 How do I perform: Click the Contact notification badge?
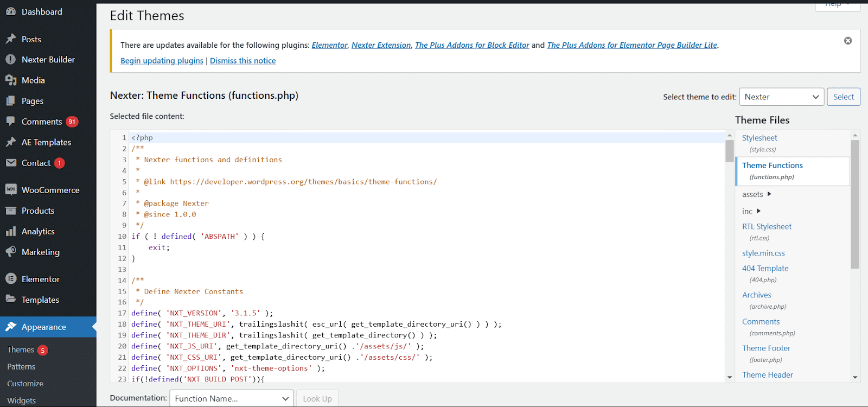point(60,163)
